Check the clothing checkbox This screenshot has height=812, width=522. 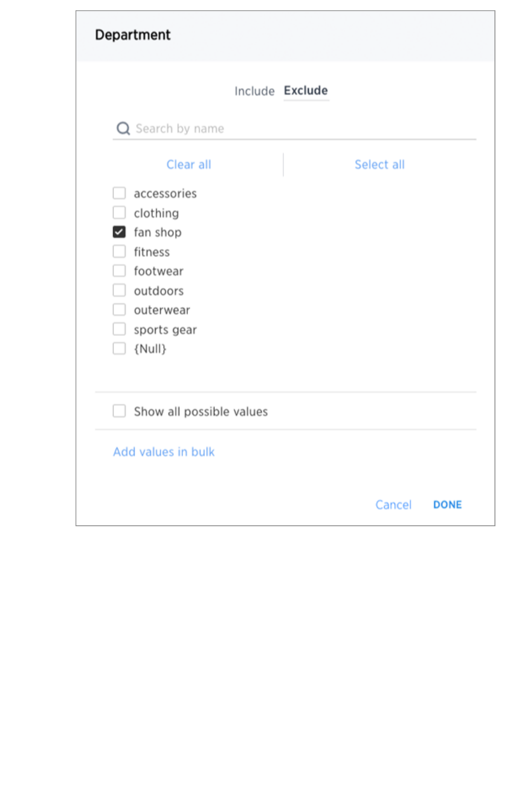click(119, 213)
